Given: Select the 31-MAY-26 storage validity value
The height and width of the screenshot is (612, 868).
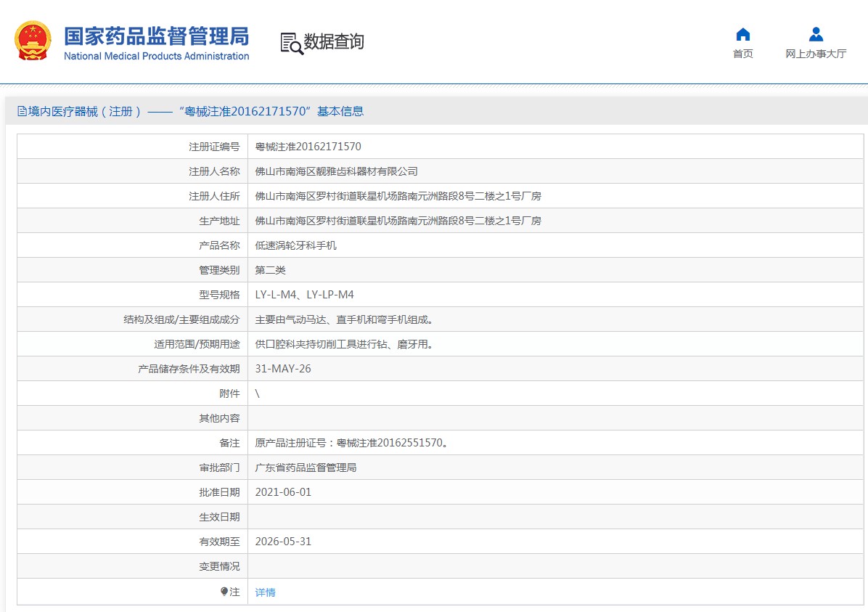Looking at the screenshot, I should point(283,369).
